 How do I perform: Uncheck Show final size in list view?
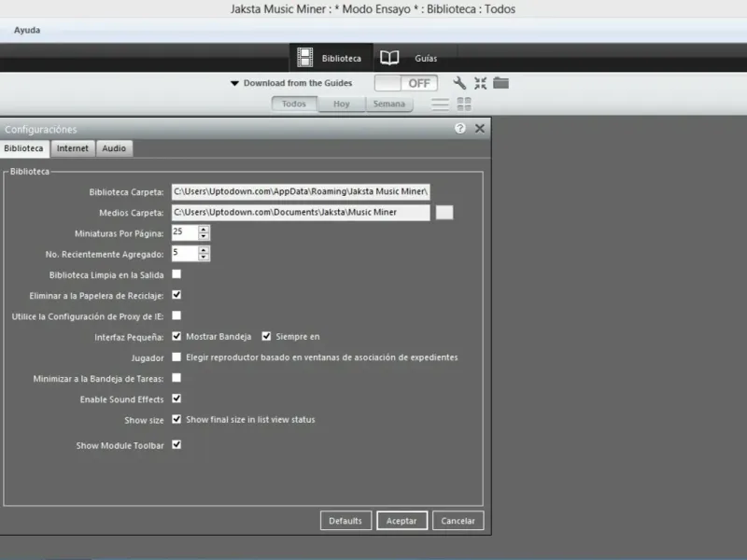point(176,419)
